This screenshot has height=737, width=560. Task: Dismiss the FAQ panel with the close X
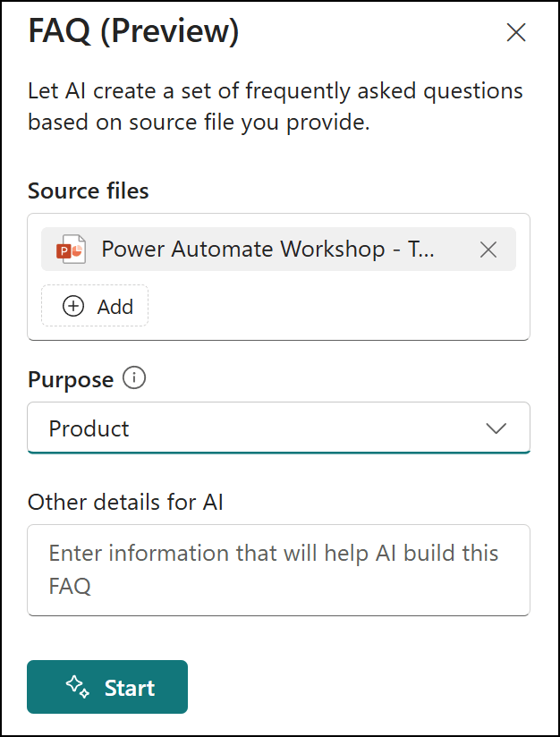pyautogui.click(x=516, y=32)
